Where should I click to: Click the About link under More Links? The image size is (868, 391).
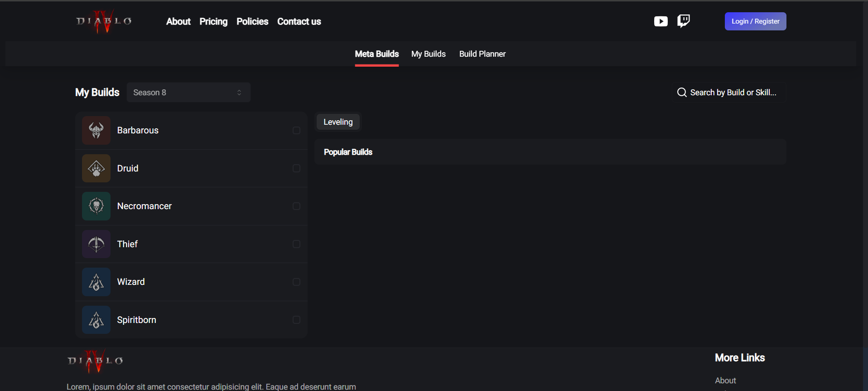pyautogui.click(x=725, y=381)
